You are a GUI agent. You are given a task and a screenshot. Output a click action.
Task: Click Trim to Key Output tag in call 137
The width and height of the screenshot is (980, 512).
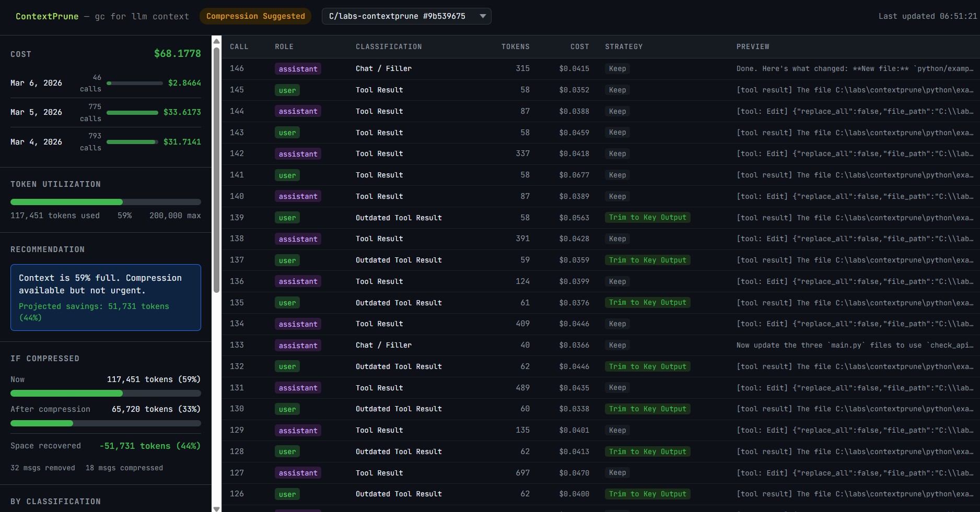(x=648, y=260)
